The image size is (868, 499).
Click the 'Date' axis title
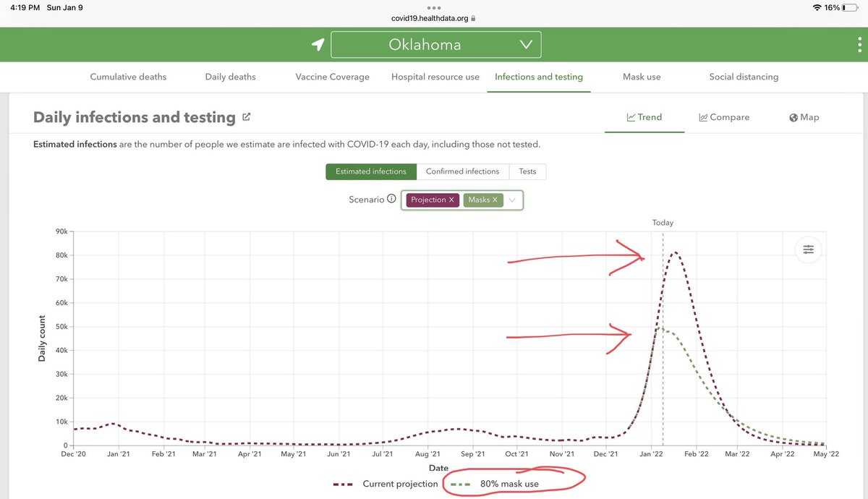438,469
